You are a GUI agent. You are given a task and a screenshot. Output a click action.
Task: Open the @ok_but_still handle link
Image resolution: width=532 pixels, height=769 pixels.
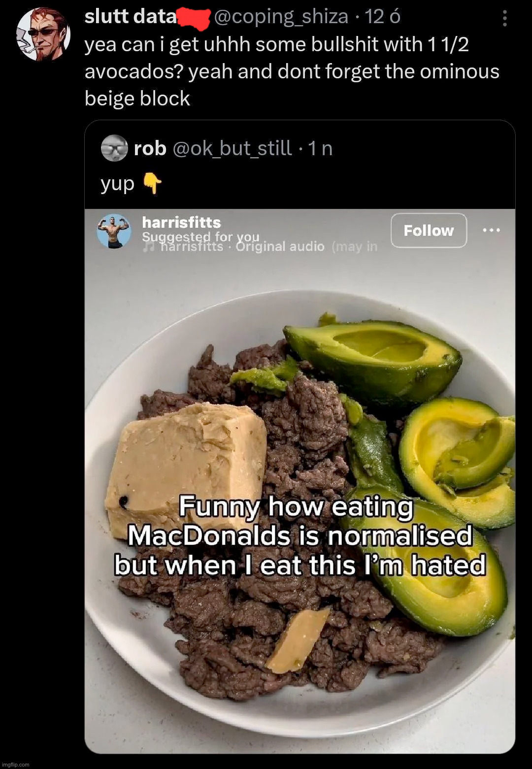point(232,148)
